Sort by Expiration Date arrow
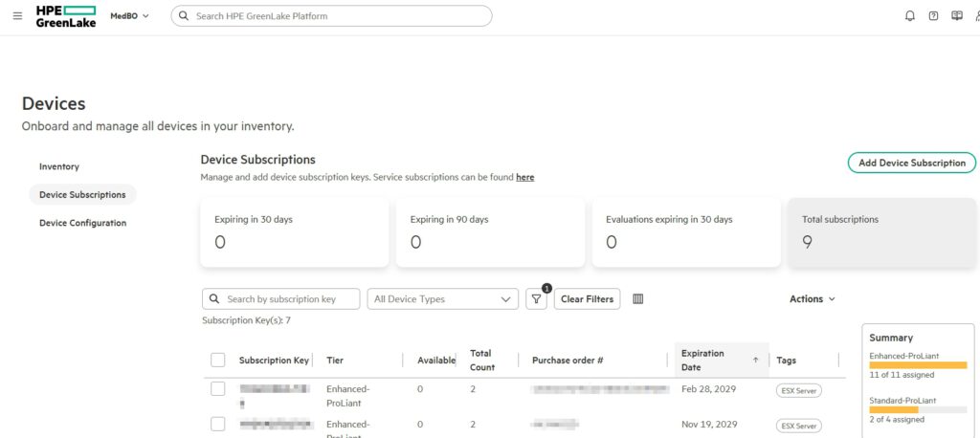Viewport: 980px width, 438px height. click(x=755, y=361)
